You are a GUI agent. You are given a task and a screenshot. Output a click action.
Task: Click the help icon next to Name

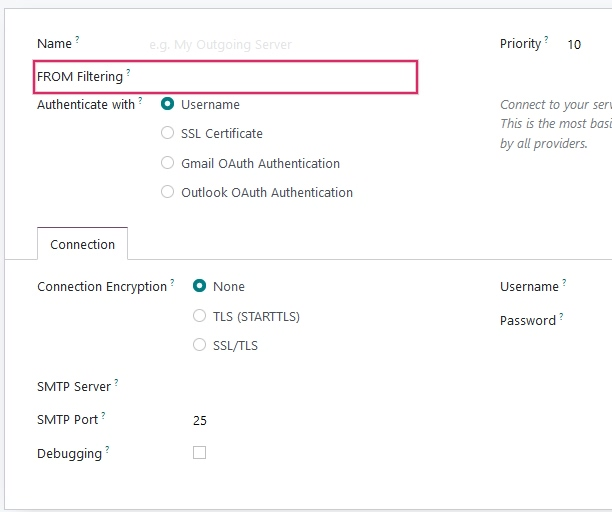point(77,41)
